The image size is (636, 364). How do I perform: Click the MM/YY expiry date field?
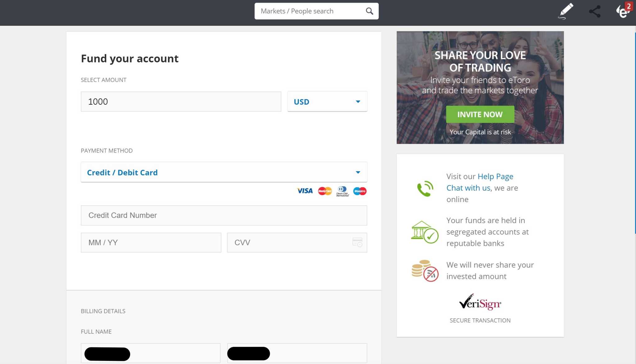pos(151,243)
